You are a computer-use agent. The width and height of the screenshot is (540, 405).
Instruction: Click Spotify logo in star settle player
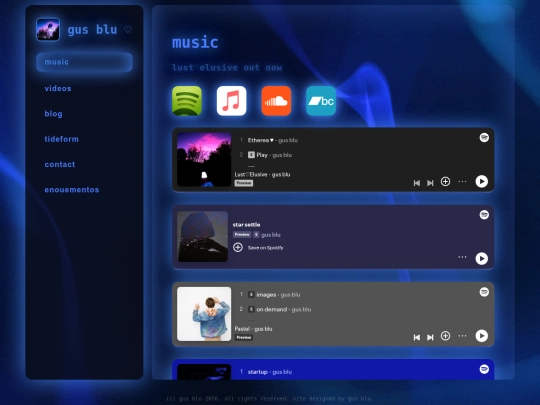[484, 215]
